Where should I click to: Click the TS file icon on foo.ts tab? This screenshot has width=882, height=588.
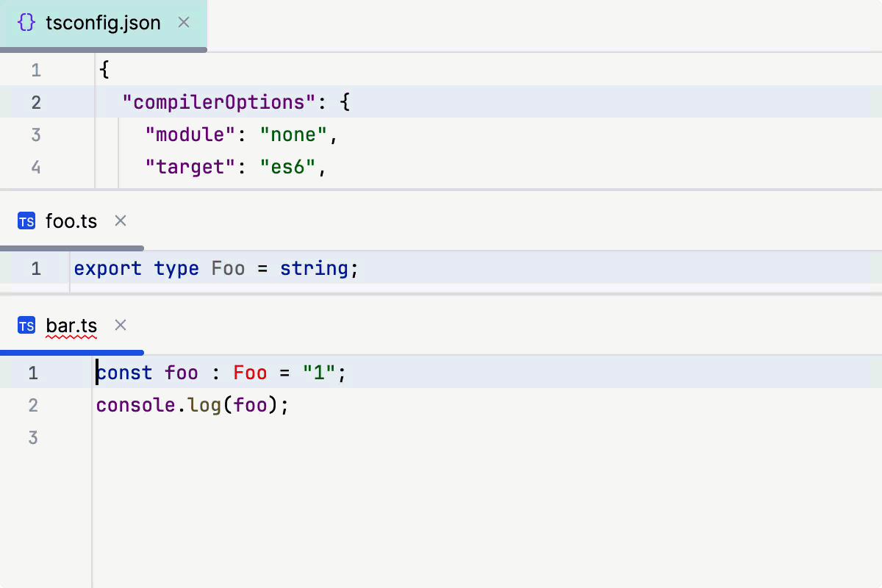(26, 220)
